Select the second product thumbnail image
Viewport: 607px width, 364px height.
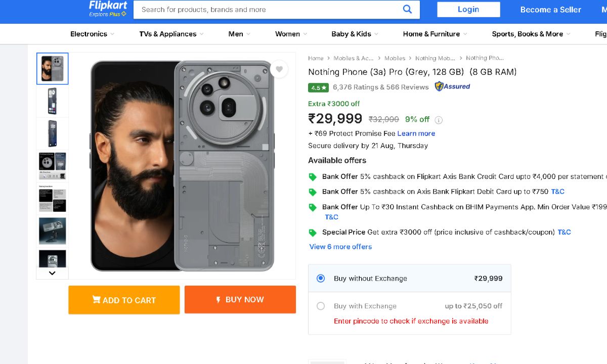click(53, 101)
